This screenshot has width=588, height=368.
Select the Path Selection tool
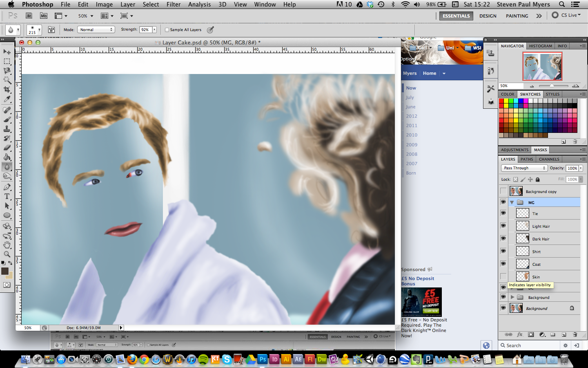7,206
